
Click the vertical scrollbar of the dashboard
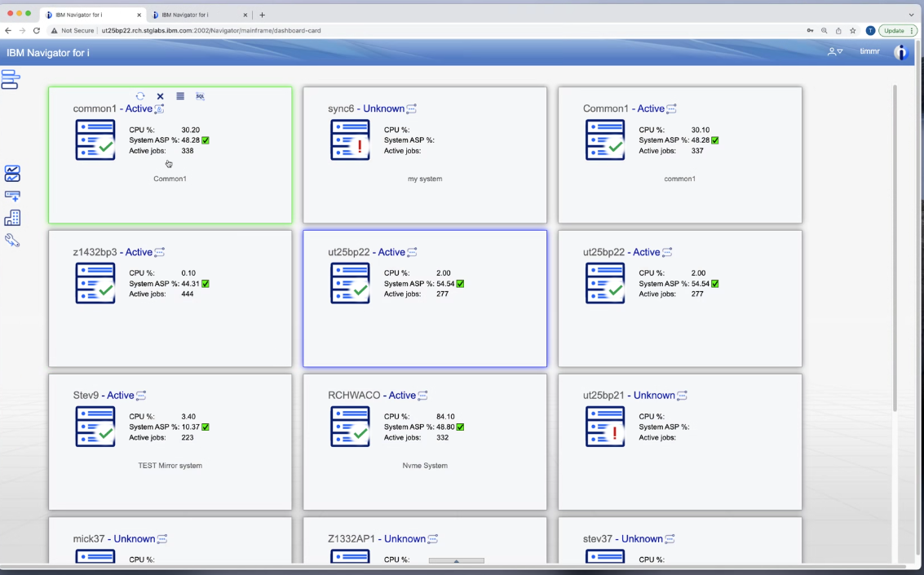tap(895, 247)
